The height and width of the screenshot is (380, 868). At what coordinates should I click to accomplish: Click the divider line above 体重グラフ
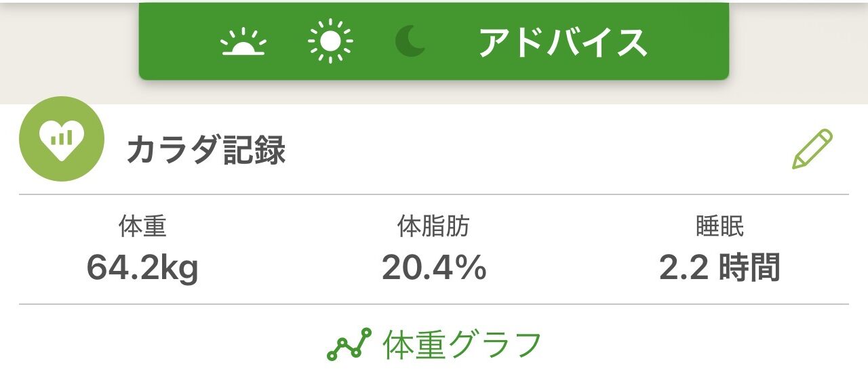[434, 304]
